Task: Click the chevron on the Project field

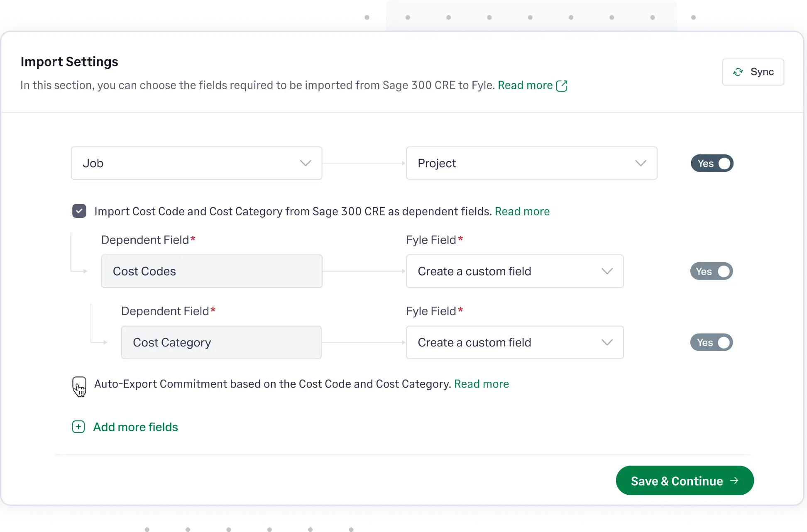Action: (x=641, y=163)
